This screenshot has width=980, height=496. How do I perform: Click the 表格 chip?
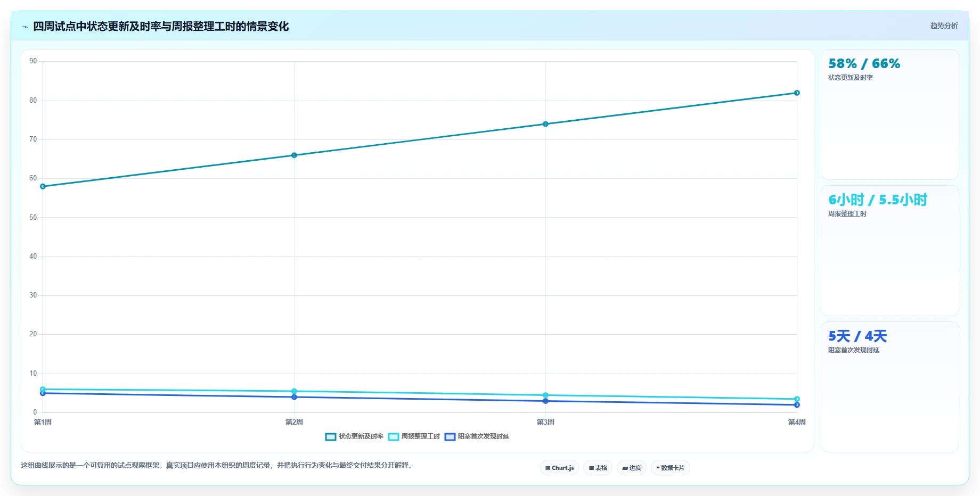click(598, 468)
